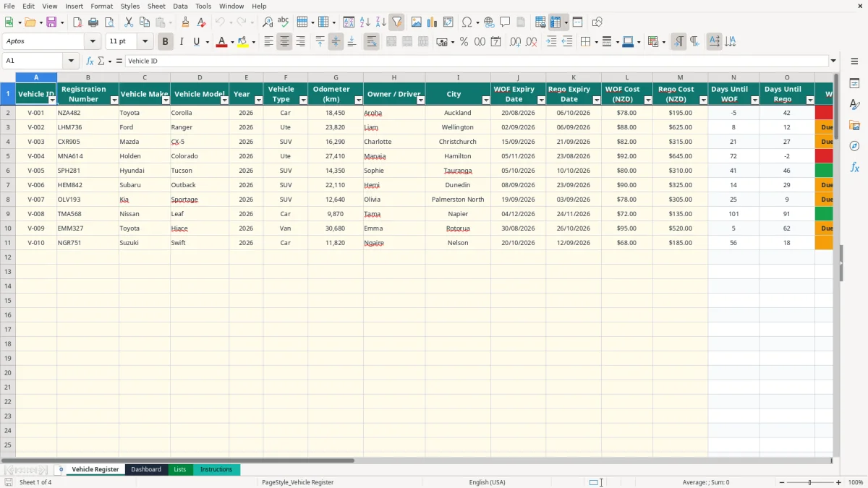Format as date icon

coord(495,42)
